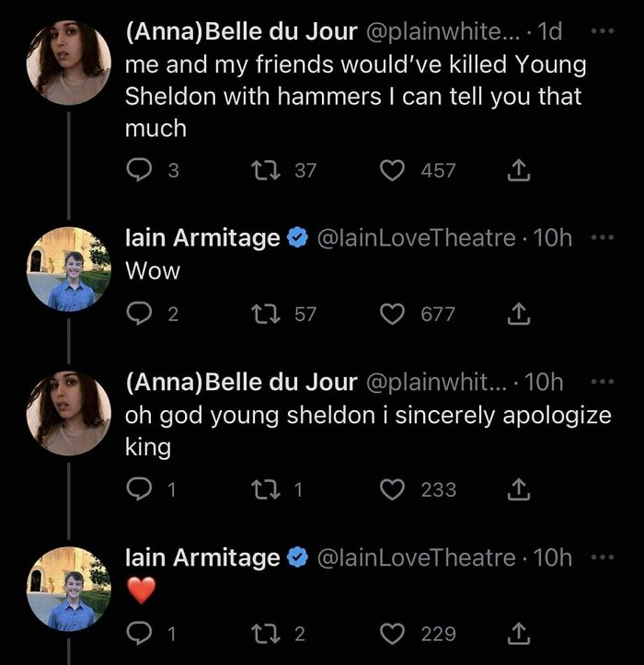Share the "Wow" tweet
This screenshot has width=644, height=665.
point(518,314)
